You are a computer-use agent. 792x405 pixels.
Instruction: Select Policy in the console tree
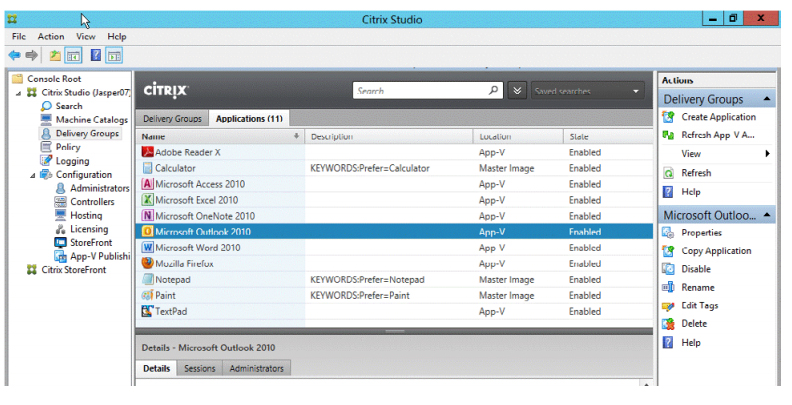click(x=68, y=147)
